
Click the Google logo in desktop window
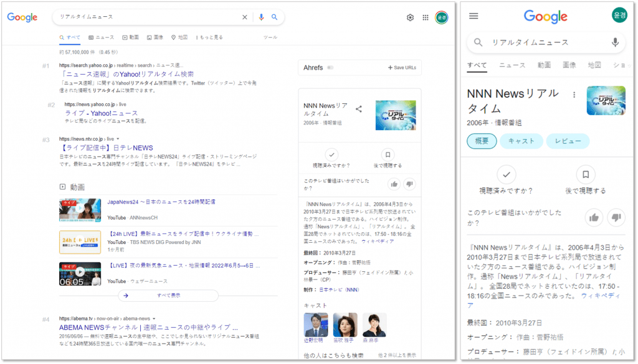coord(22,17)
